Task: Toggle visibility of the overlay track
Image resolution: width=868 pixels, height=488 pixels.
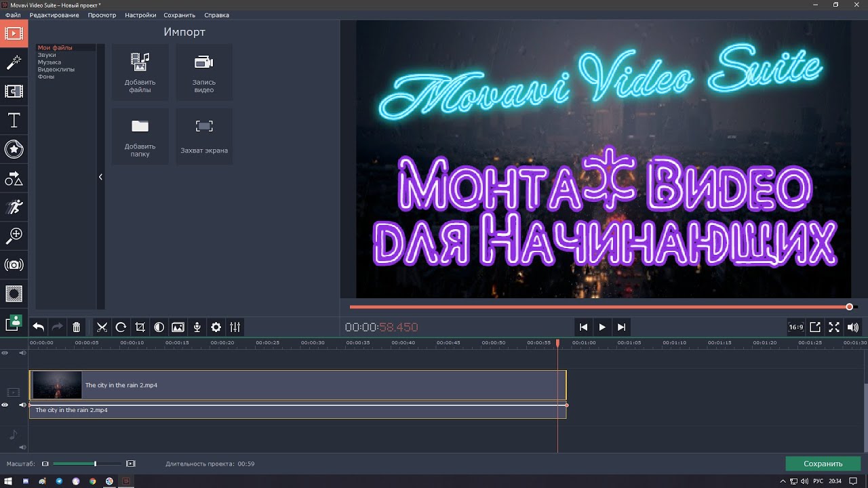Action: tap(5, 353)
